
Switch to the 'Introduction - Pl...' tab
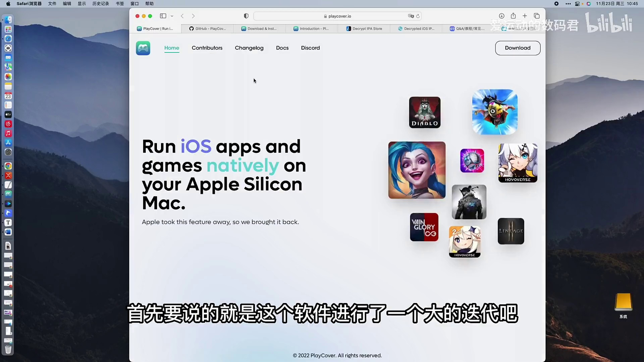tap(311, 29)
